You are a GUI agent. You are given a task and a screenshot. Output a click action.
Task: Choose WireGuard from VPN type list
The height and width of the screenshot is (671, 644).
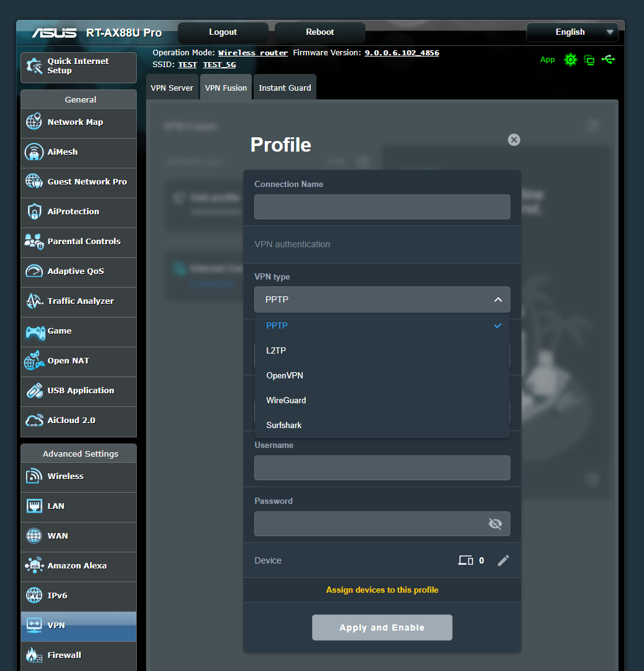point(382,400)
